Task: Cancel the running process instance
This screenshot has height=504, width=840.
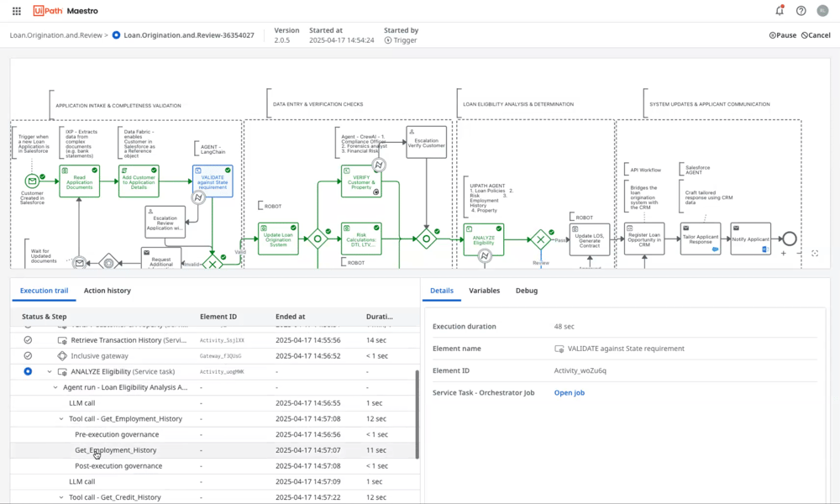Action: (816, 35)
